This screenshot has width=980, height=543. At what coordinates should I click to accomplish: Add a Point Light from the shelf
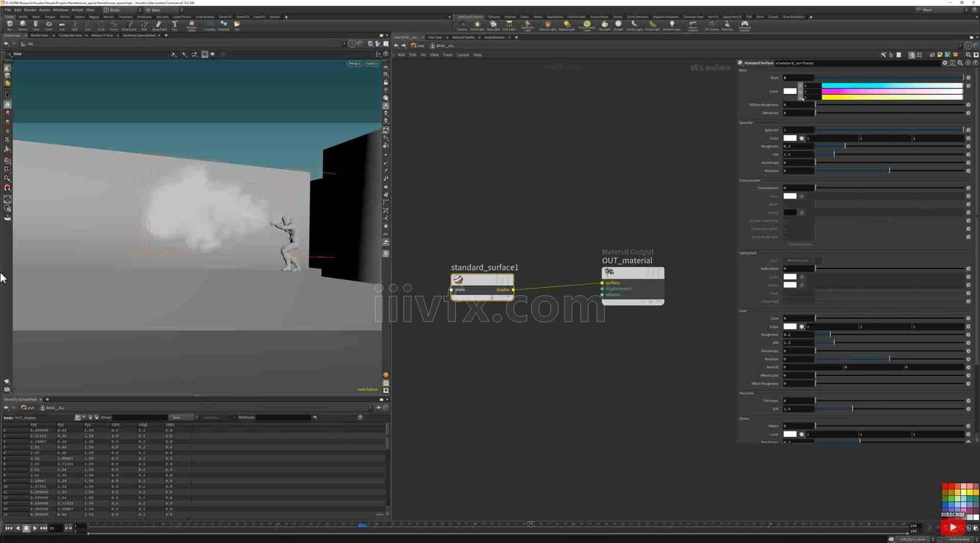477,25
